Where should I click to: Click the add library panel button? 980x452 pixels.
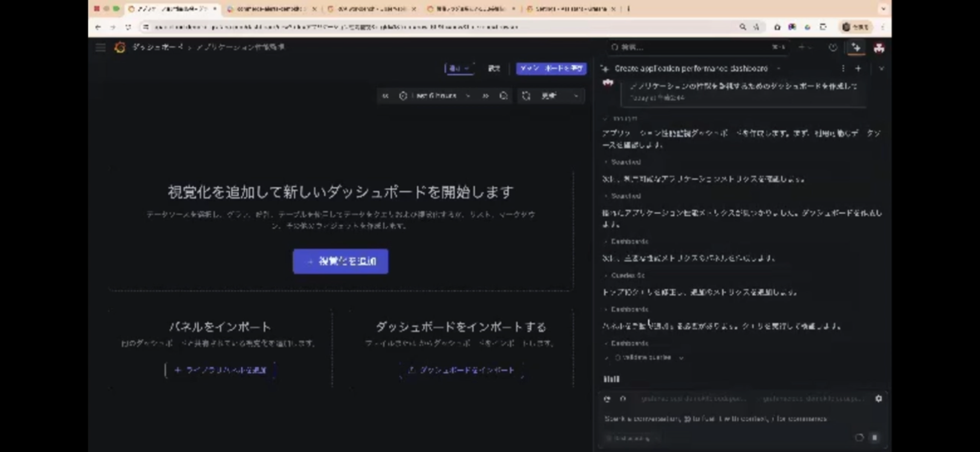(x=220, y=370)
